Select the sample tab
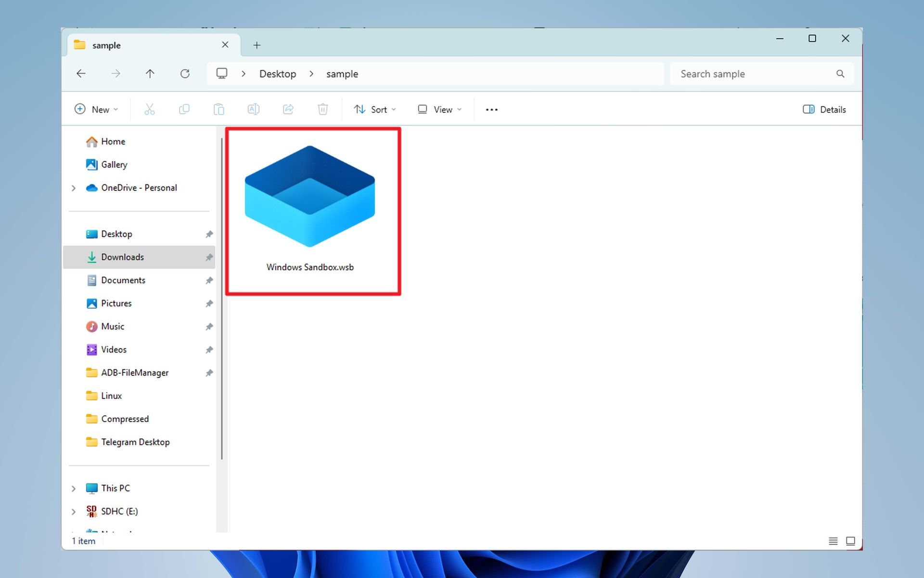924x578 pixels. (x=154, y=45)
